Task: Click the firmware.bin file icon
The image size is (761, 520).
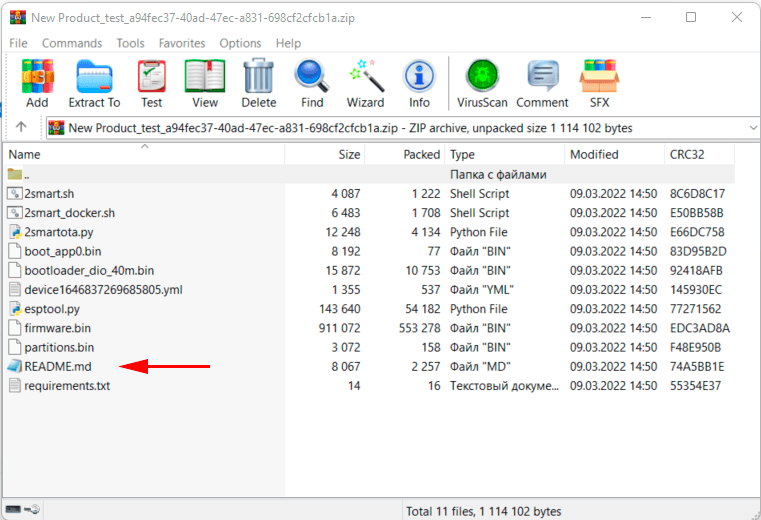Action: 16,328
